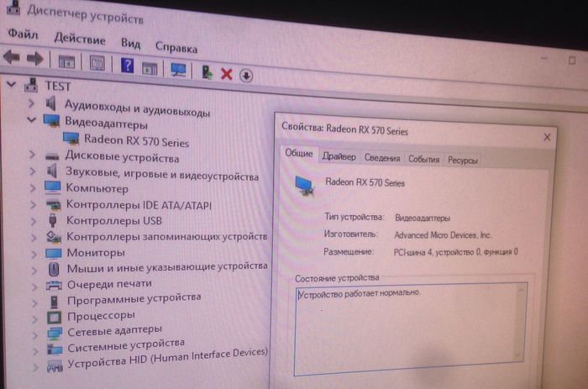This screenshot has width=588, height=389.
Task: Click the disable device down-arrow icon
Action: point(246,76)
